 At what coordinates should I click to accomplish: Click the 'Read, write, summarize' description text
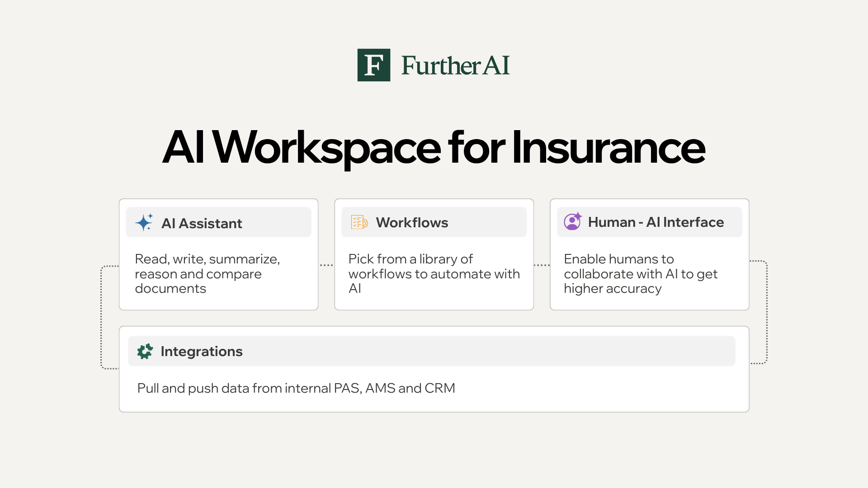[207, 274]
